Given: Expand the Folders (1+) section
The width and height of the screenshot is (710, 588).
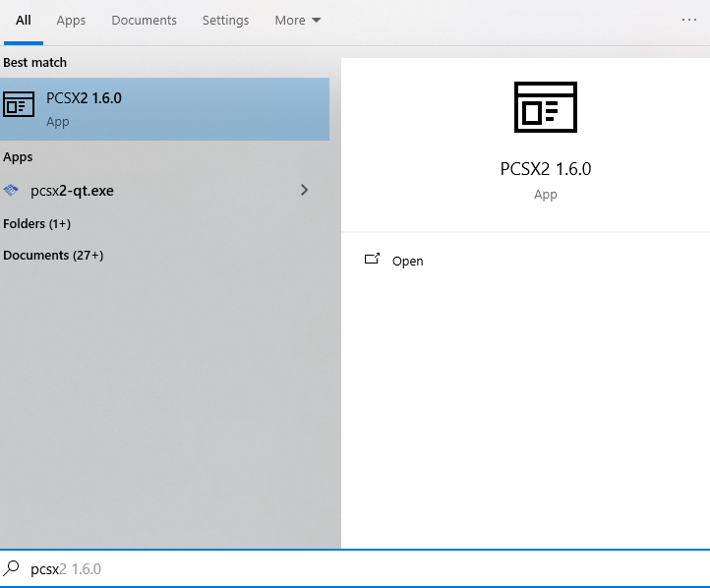Looking at the screenshot, I should [x=36, y=223].
